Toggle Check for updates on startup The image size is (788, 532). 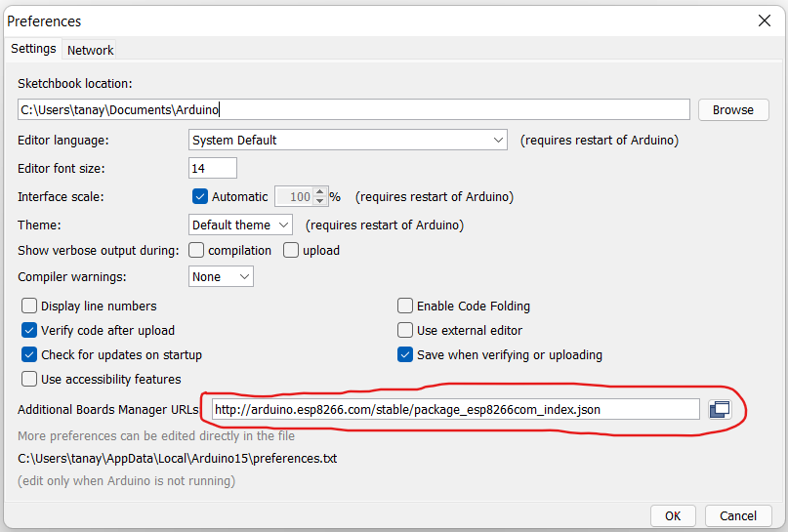tap(29, 354)
